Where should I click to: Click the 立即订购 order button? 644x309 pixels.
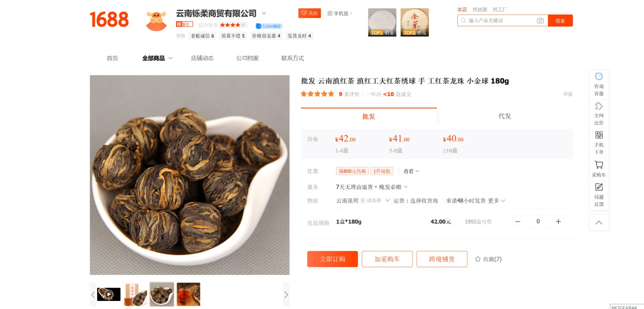[x=333, y=259]
